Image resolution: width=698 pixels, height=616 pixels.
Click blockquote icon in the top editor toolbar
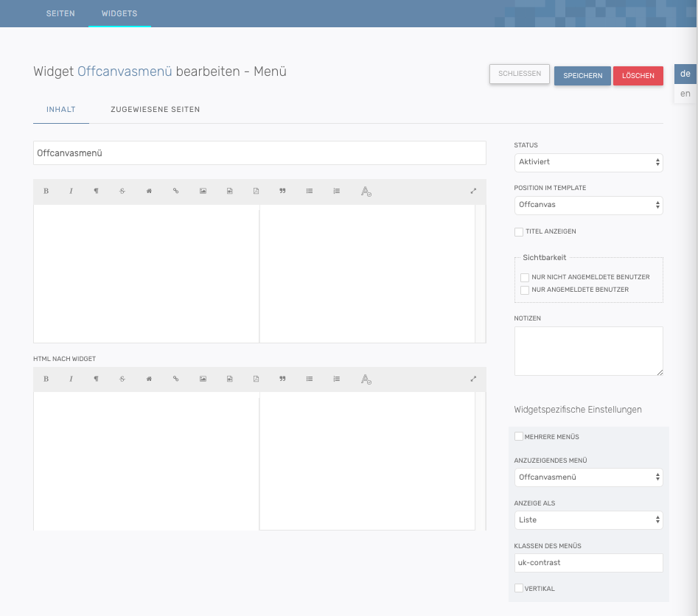pos(282,192)
